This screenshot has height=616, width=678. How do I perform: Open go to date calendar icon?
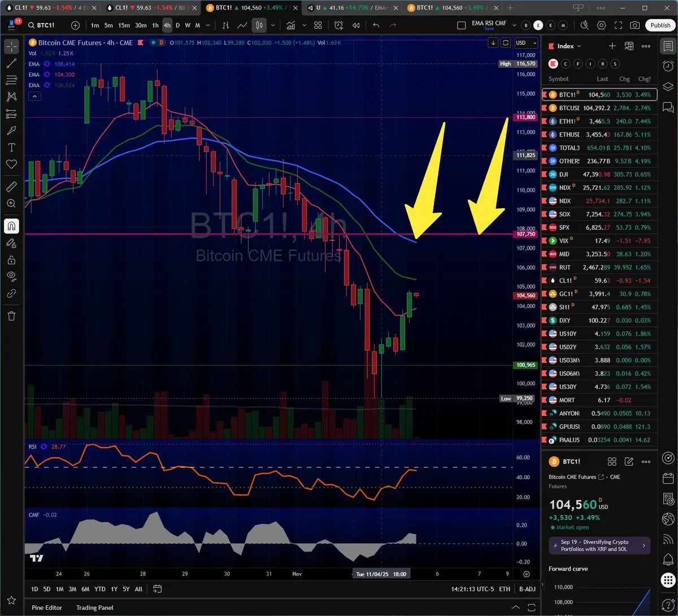coord(158,589)
